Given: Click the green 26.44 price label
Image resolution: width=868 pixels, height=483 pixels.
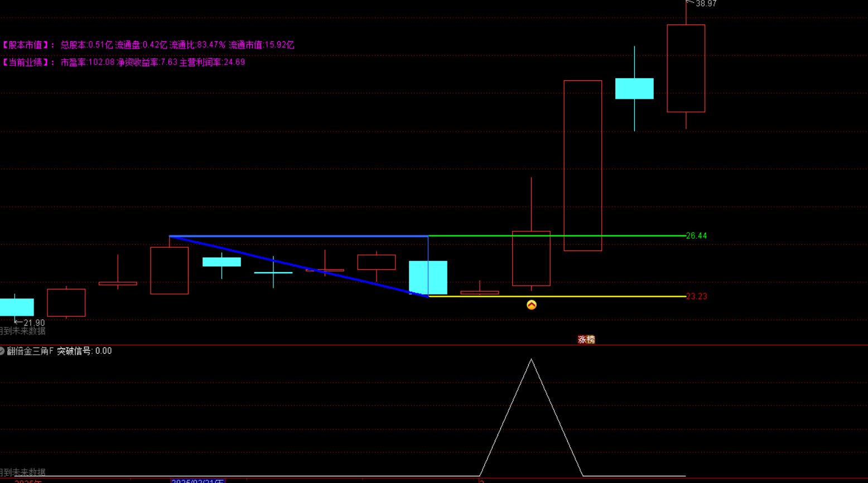Looking at the screenshot, I should 696,236.
